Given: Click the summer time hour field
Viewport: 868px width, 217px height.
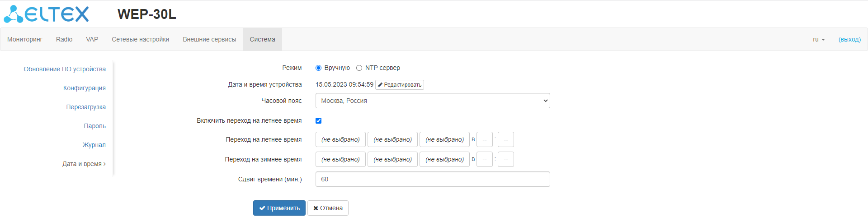Looking at the screenshot, I should click(484, 139).
